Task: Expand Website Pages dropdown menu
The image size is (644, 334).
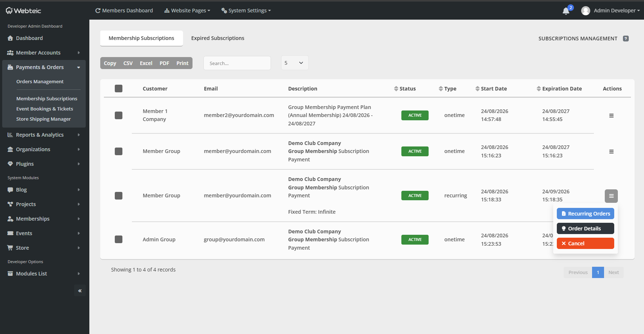Action: click(x=187, y=11)
